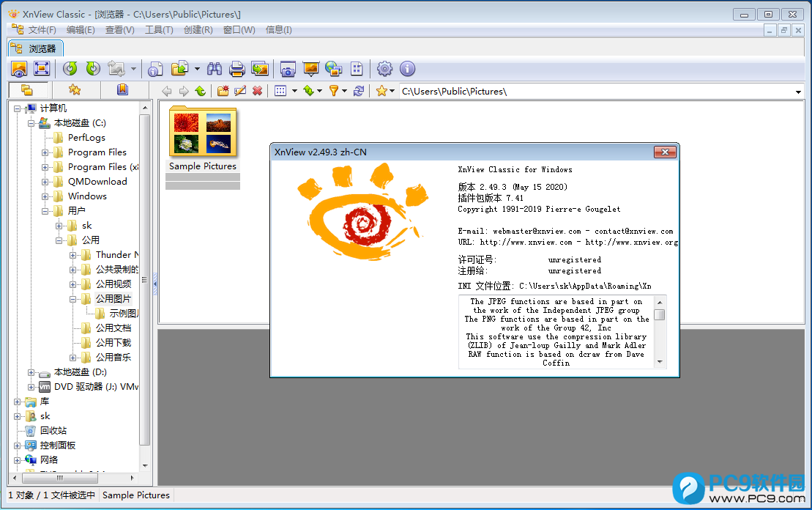812x510 pixels.
Task: Click the contact sheet icon
Action: click(x=357, y=68)
